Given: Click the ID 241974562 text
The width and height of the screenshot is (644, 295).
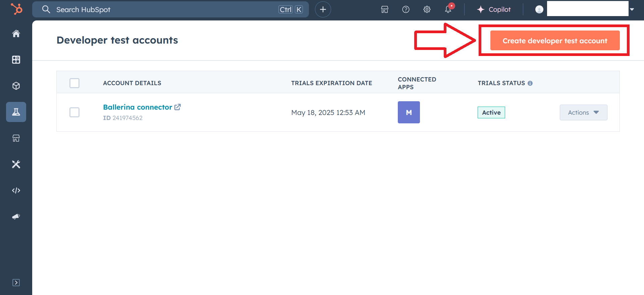Looking at the screenshot, I should pyautogui.click(x=123, y=118).
